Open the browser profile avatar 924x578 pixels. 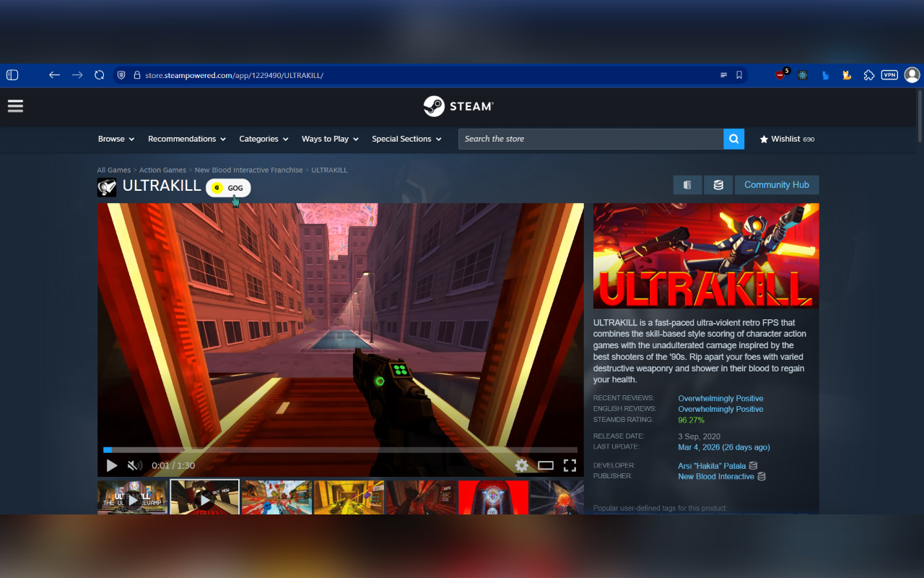tap(912, 75)
